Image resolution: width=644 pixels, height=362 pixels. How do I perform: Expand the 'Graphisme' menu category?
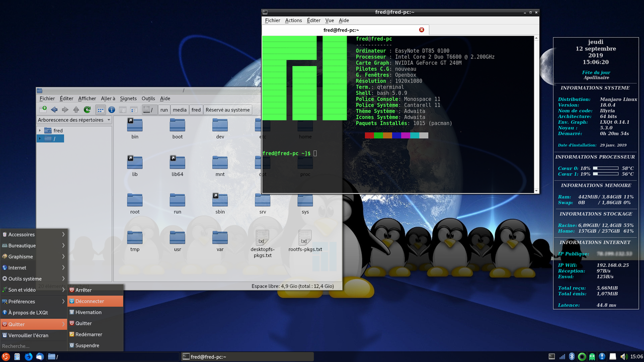coord(34,256)
